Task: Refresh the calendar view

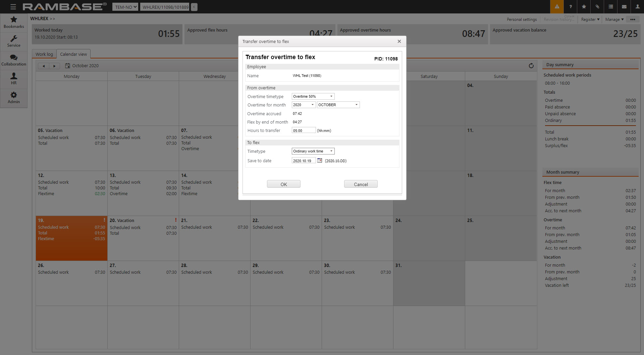Action: pyautogui.click(x=531, y=66)
